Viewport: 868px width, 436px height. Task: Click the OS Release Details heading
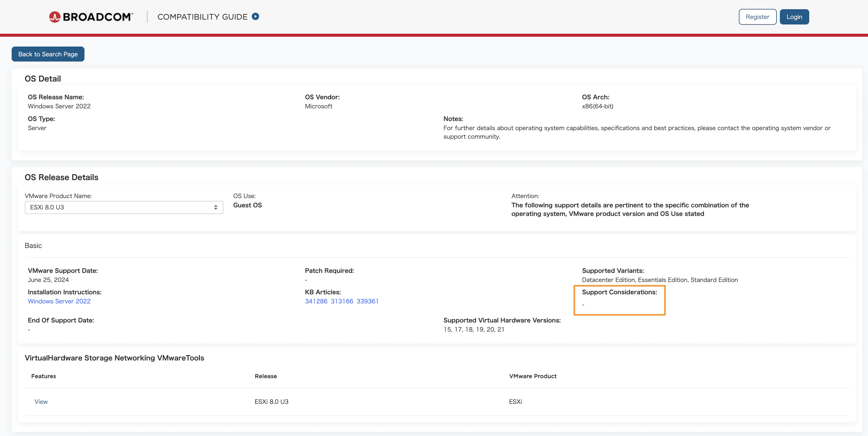tap(62, 177)
